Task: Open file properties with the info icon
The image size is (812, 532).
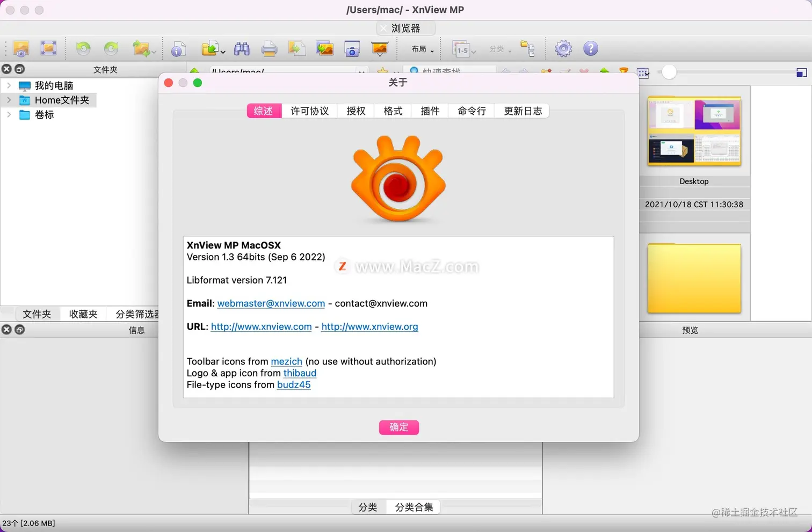Action: click(x=178, y=49)
